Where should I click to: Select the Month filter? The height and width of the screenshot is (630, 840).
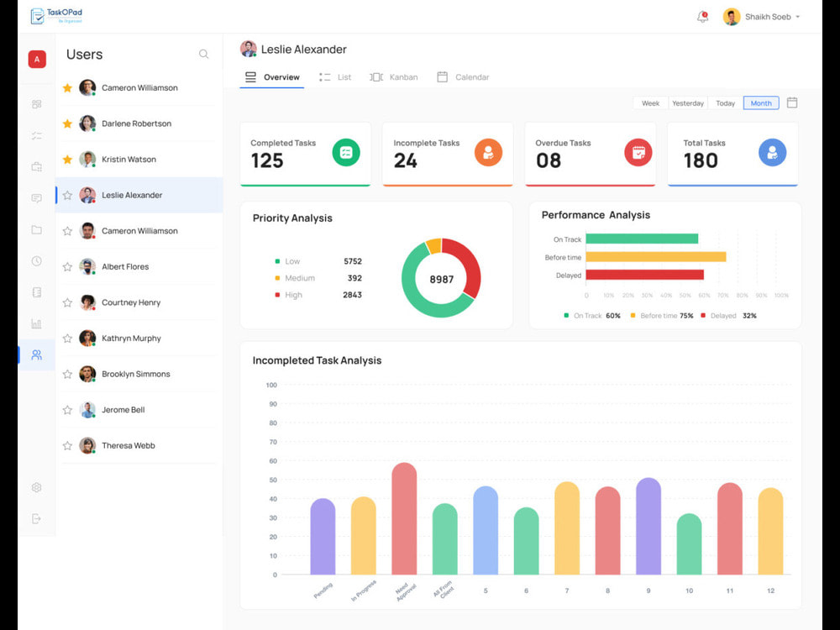tap(761, 102)
